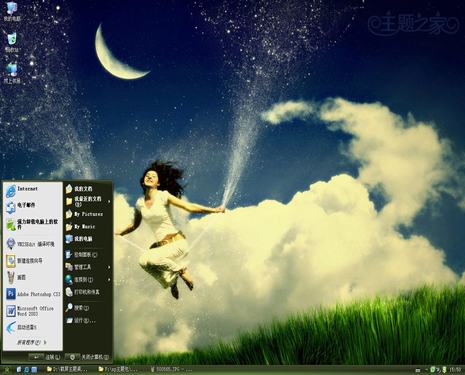Image resolution: width=465 pixels, height=375 pixels.
Task: Open Internet Explorer from Start menu
Action: (33, 190)
